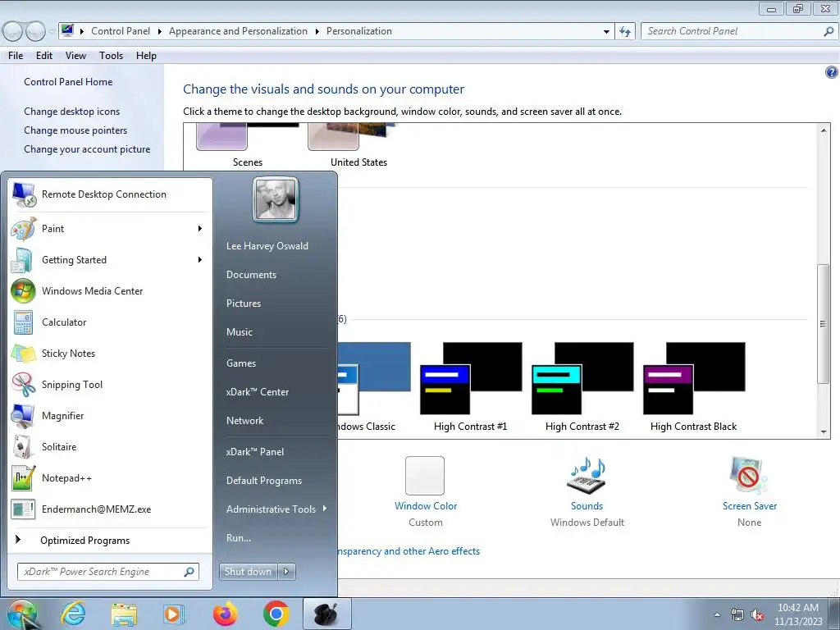840x630 pixels.
Task: Open Magnifier from the Start menu
Action: tap(111, 416)
